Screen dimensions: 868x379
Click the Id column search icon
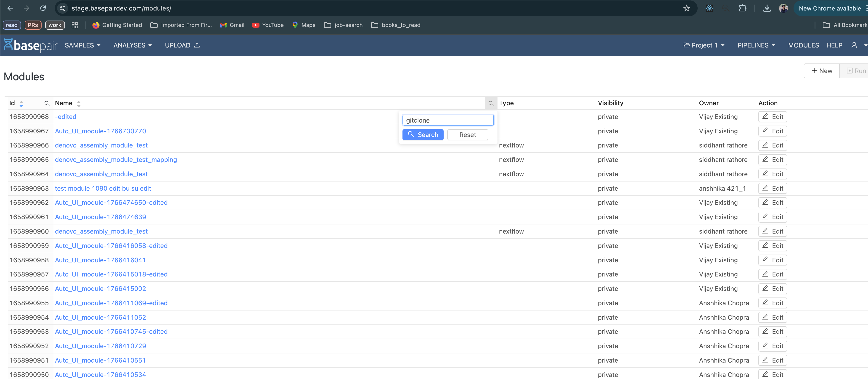tap(47, 103)
